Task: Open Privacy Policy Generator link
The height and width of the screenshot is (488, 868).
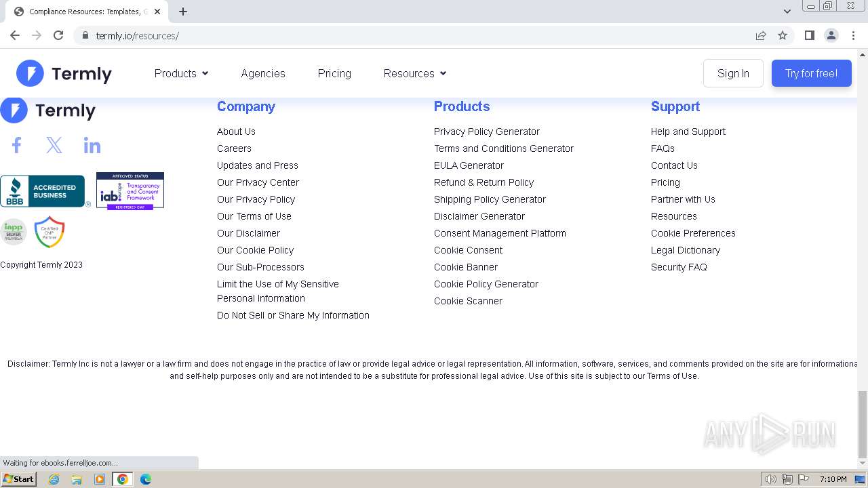Action: tap(487, 131)
